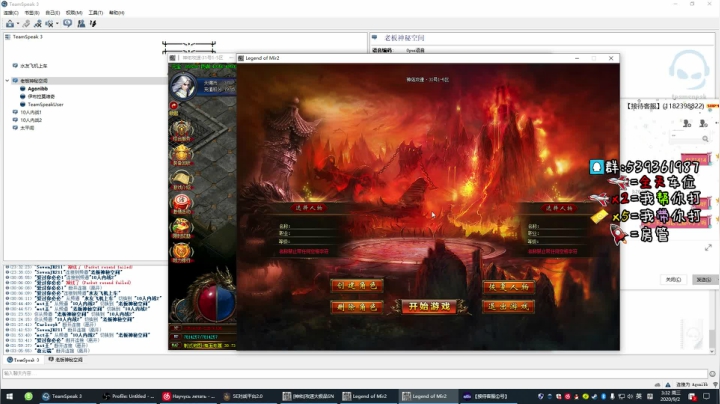Image resolution: width=720 pixels, height=404 pixels.
Task: Open the 权限(M) menu in TeamSpeak
Action: (74, 13)
